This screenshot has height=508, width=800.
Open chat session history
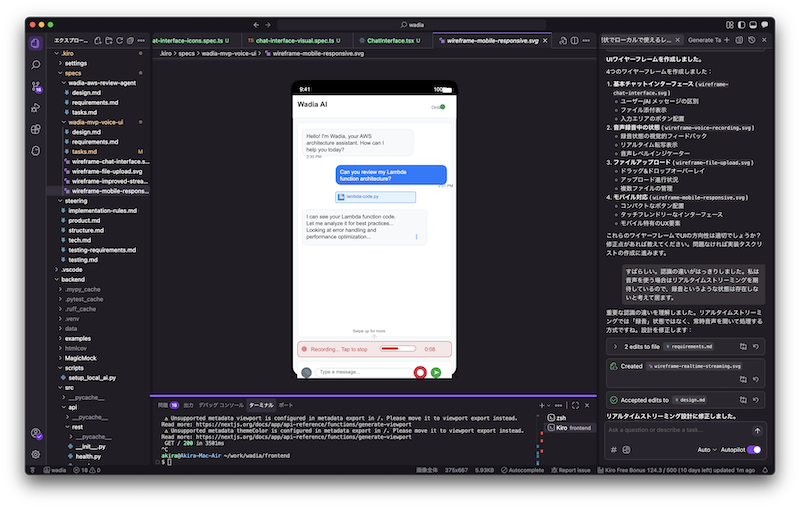pyautogui.click(x=752, y=40)
